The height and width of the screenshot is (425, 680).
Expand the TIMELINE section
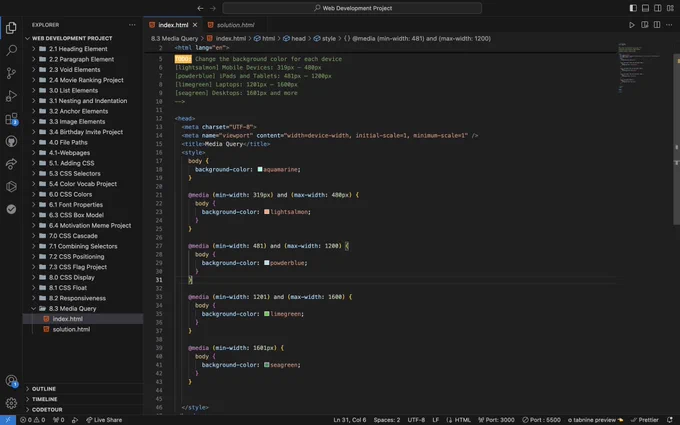point(83,399)
